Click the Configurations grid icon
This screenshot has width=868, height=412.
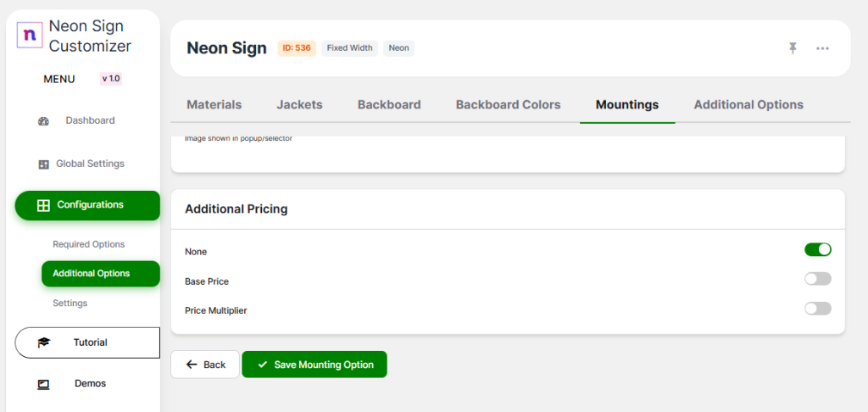(43, 205)
